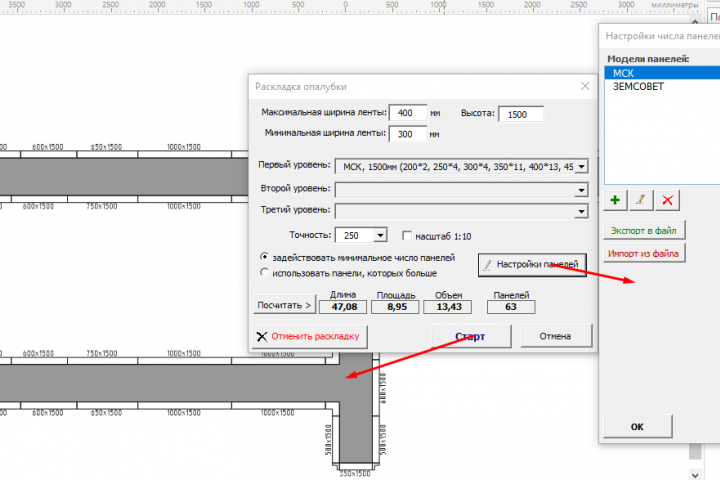This screenshot has width=720, height=480.
Task: Click the Старт button
Action: pyautogui.click(x=471, y=336)
